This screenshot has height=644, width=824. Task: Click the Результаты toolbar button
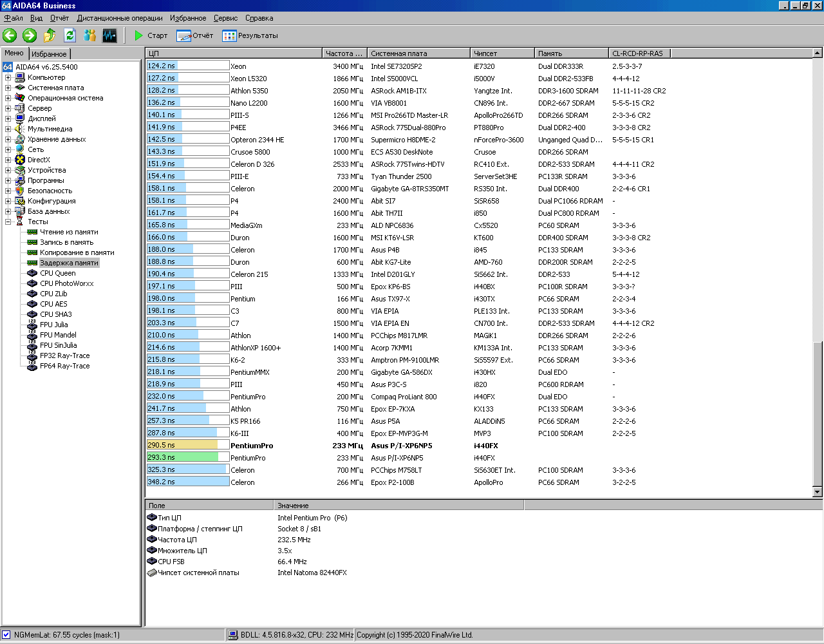pos(250,35)
